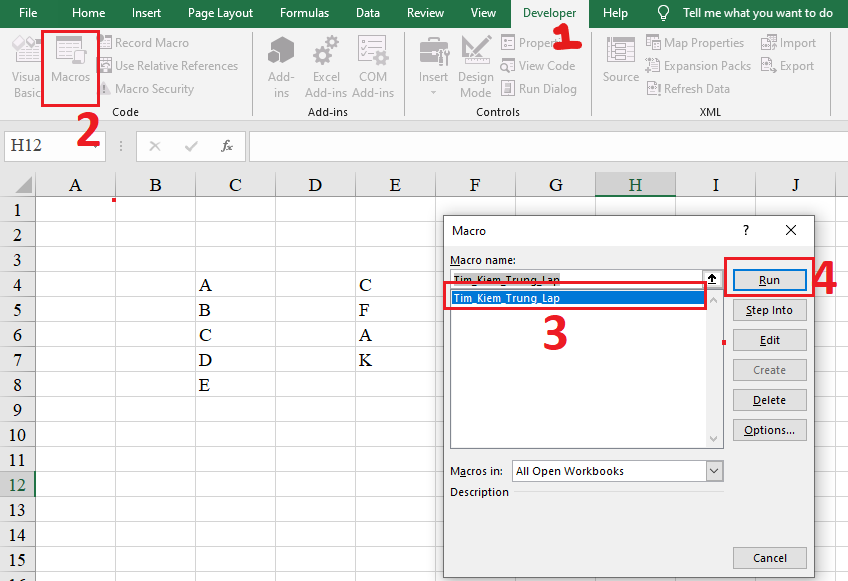Click the Source icon in XML group

point(620,60)
